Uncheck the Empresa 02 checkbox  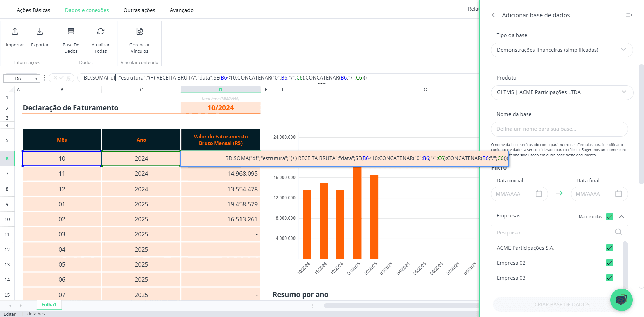[610, 263]
